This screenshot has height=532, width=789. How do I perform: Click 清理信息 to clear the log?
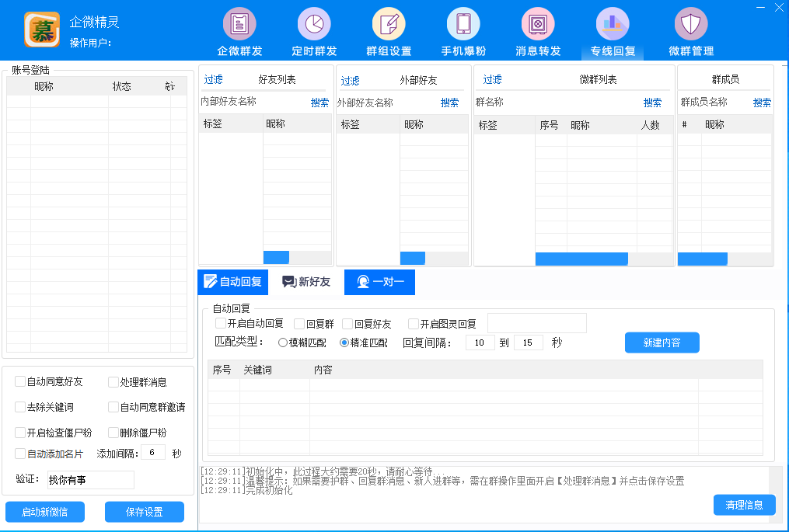click(x=744, y=505)
